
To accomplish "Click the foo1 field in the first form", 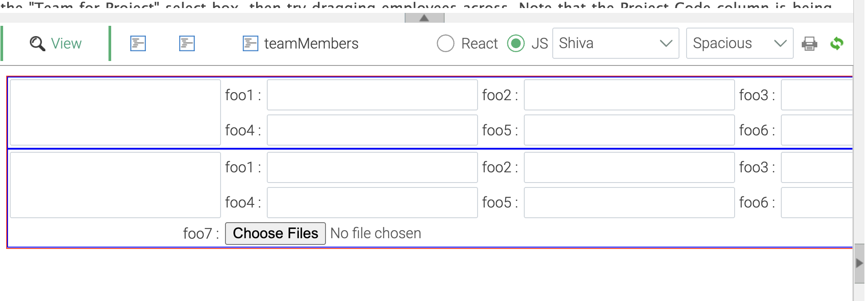I will (372, 95).
